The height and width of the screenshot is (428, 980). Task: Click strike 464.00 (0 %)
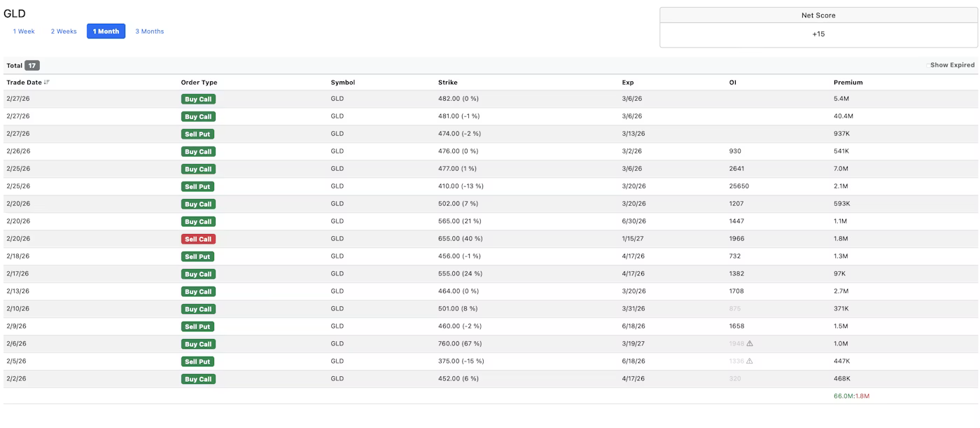coord(458,291)
